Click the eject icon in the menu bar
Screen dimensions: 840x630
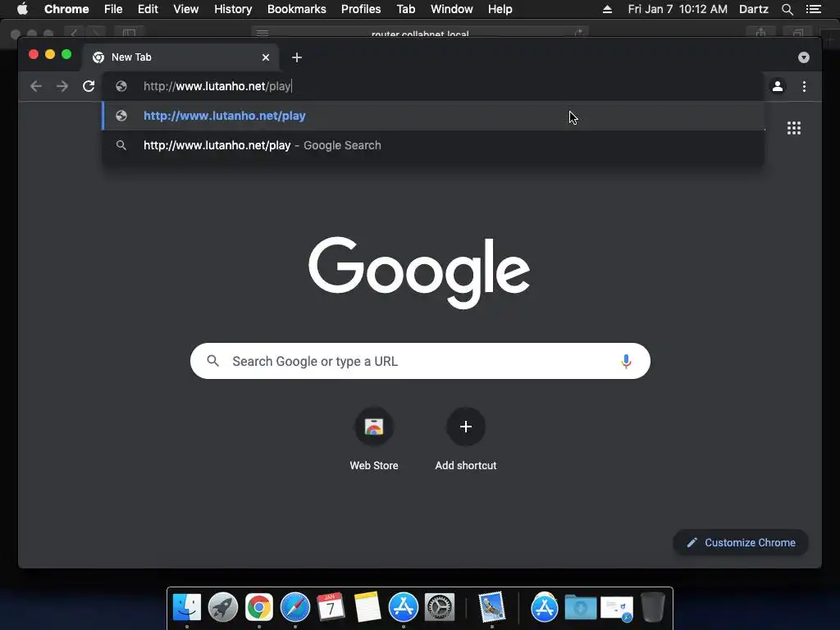tap(607, 9)
